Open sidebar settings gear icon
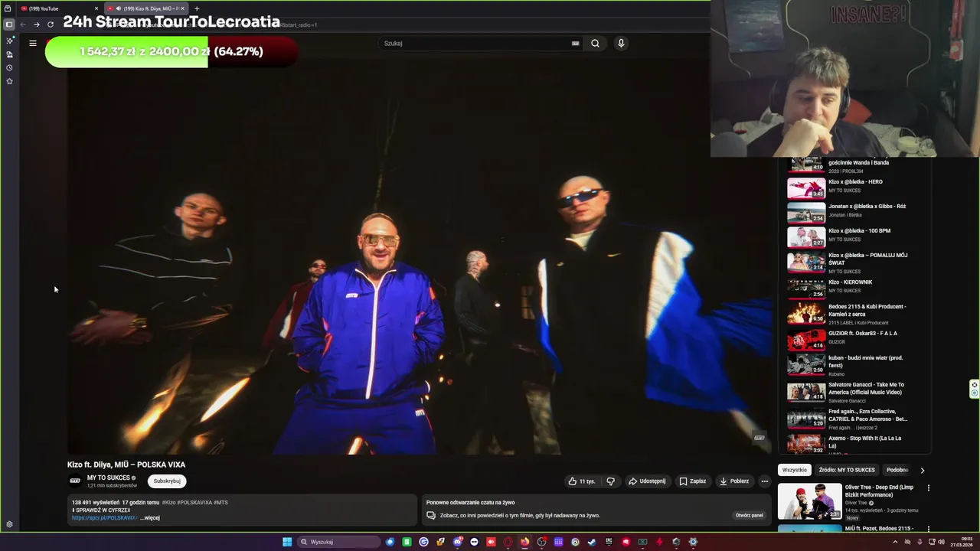 tap(9, 524)
